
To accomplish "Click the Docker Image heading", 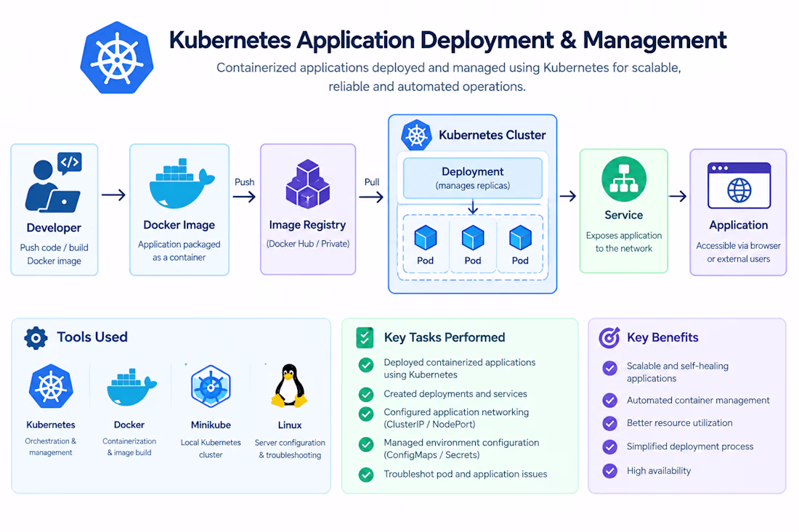I will pyautogui.click(x=179, y=225).
